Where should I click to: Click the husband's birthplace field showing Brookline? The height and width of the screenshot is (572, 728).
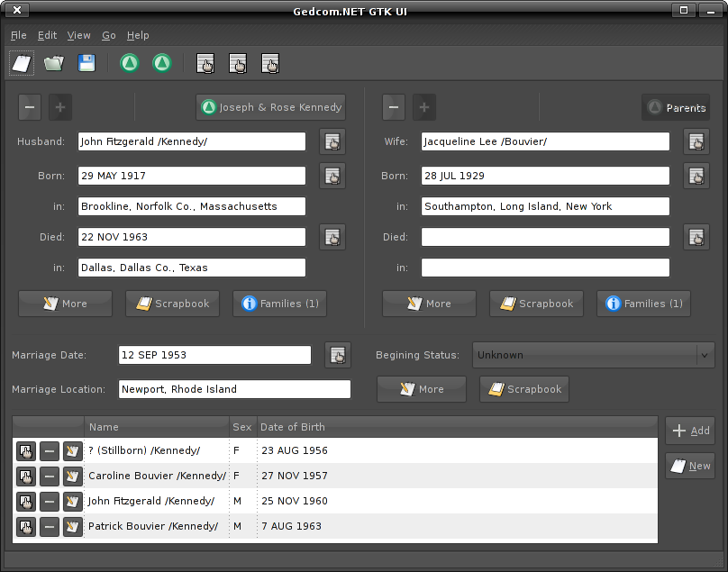(x=192, y=206)
